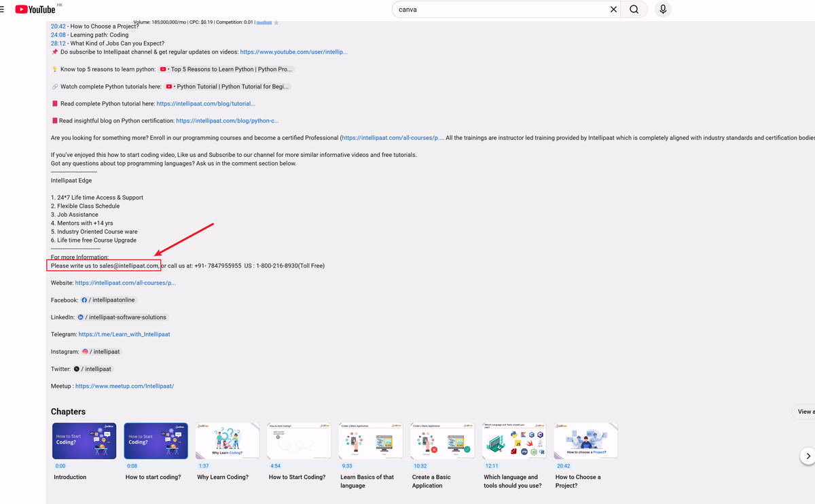Open the Instagram intellipaat chip
Image resolution: width=815 pixels, height=504 pixels.
pyautogui.click(x=101, y=352)
